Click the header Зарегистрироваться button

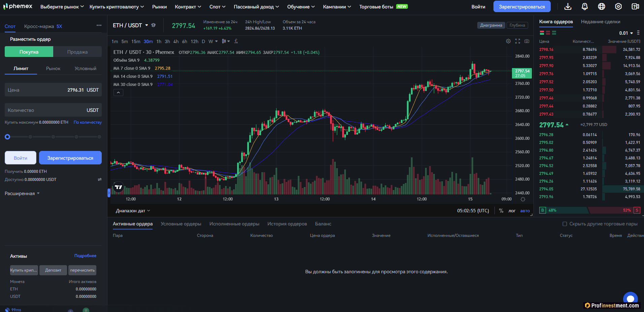tap(522, 6)
